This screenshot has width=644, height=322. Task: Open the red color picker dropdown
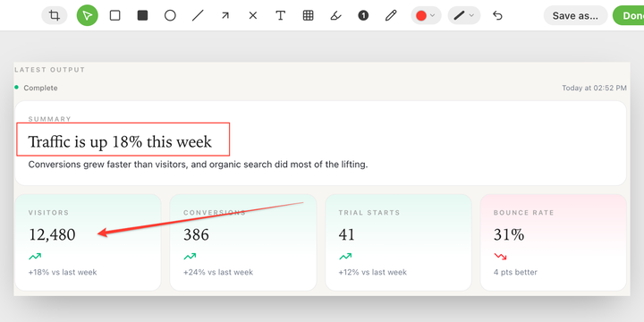pos(426,15)
